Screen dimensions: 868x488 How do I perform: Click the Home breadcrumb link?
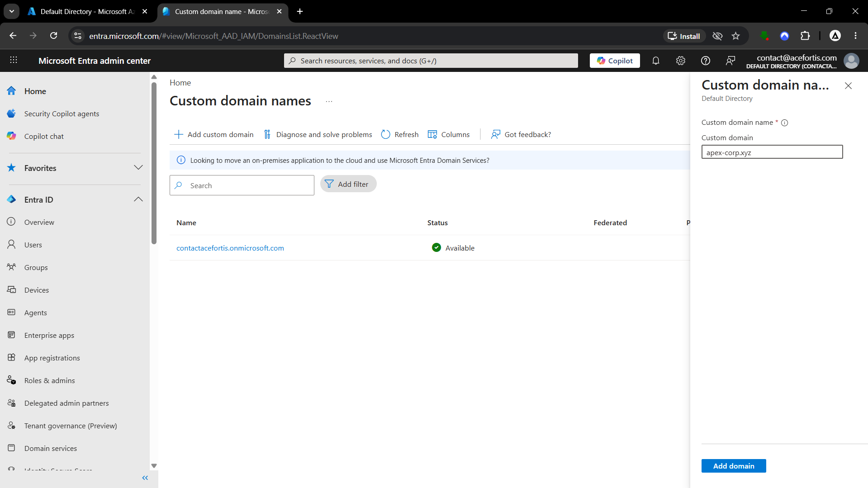[180, 83]
